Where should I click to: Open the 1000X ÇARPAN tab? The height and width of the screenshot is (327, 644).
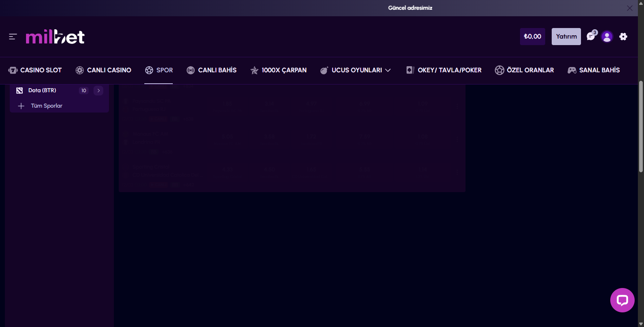278,70
